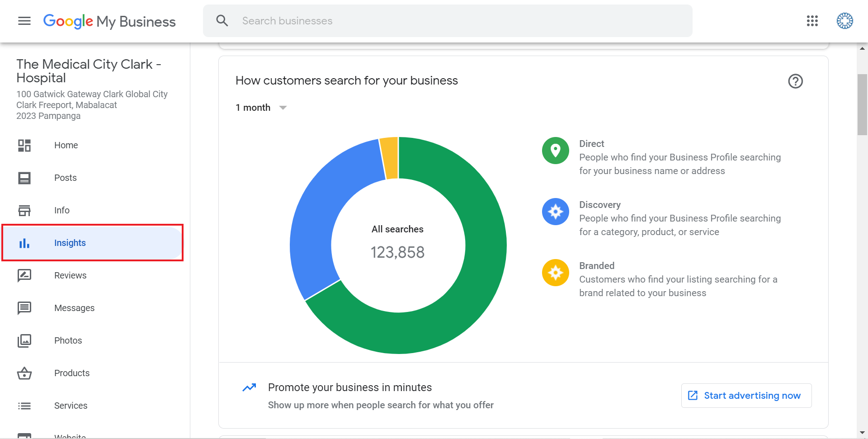This screenshot has width=868, height=439.
Task: Open the Reviews section
Action: point(70,275)
